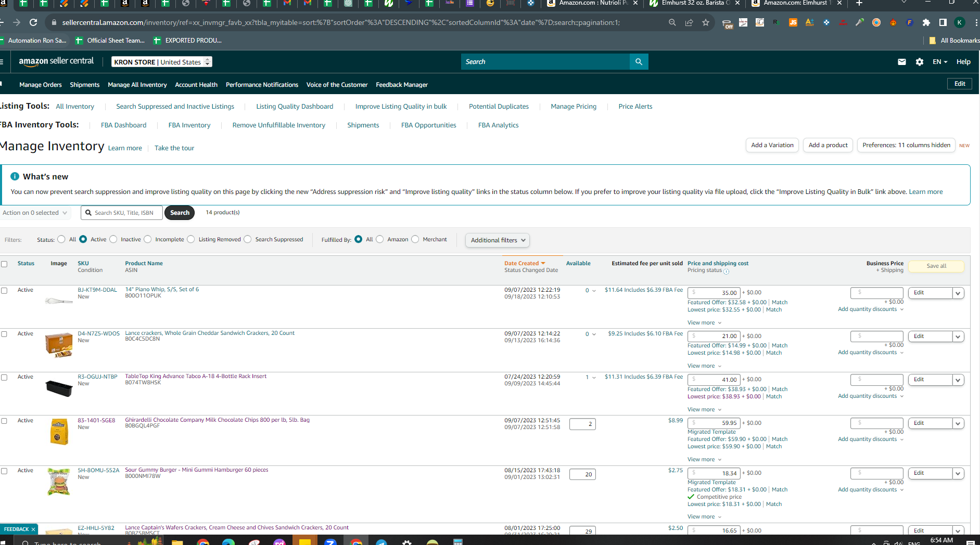Sort by the Date Created column
This screenshot has height=545, width=980.
tap(525, 264)
